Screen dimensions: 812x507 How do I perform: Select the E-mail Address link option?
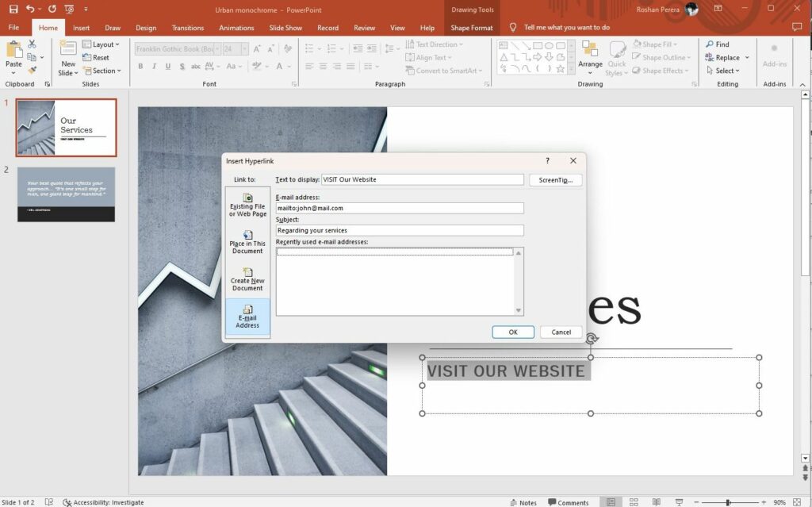(x=247, y=317)
